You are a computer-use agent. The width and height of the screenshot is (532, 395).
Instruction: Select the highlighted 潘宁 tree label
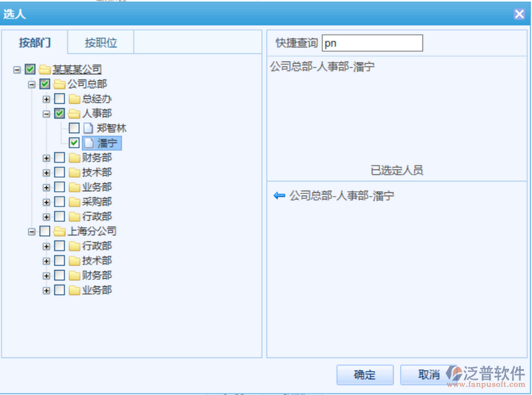pos(107,143)
